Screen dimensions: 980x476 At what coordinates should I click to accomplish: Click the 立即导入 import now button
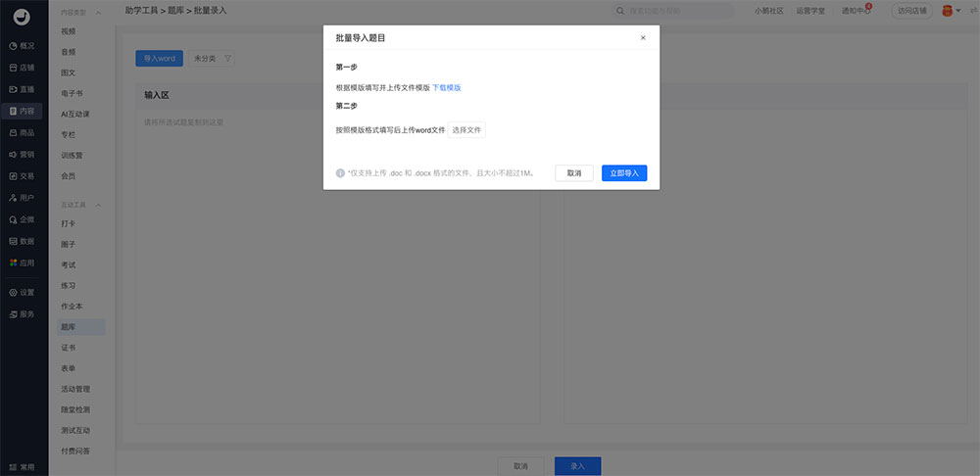(x=623, y=173)
